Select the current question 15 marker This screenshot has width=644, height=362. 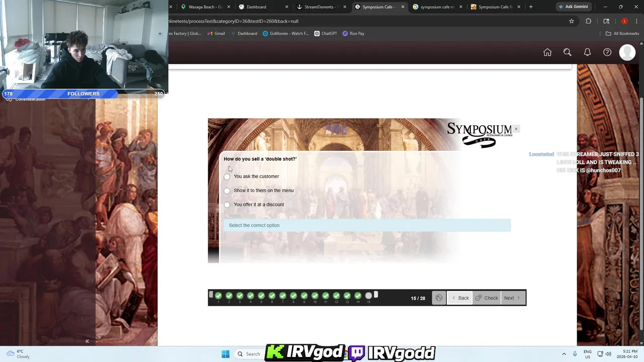(x=369, y=296)
